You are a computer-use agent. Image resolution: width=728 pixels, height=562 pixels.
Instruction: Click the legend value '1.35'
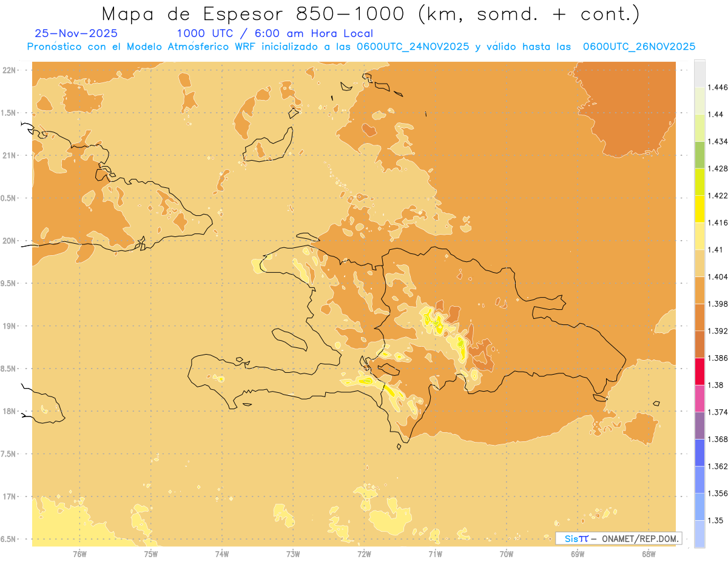tap(716, 520)
